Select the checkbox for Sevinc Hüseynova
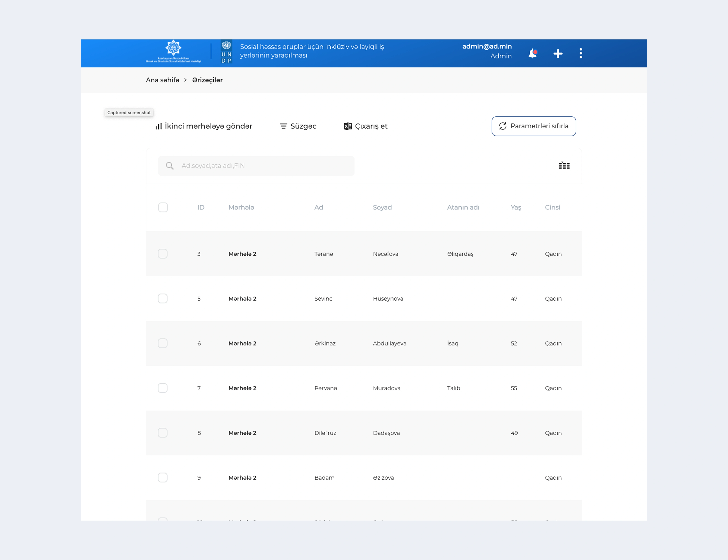This screenshot has height=560, width=728. [x=163, y=298]
